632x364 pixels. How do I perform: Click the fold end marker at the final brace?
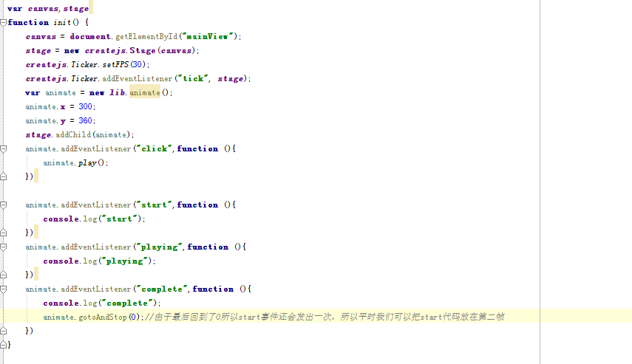pos(4,345)
